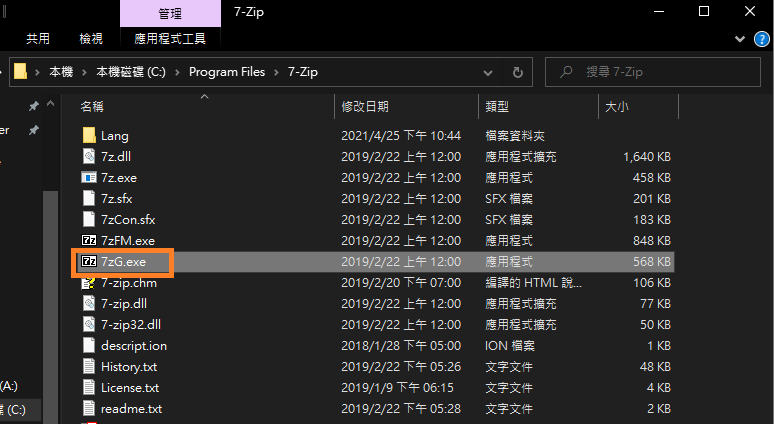
Task: Select the 7zCon.sfx file name
Action: pyautogui.click(x=128, y=220)
